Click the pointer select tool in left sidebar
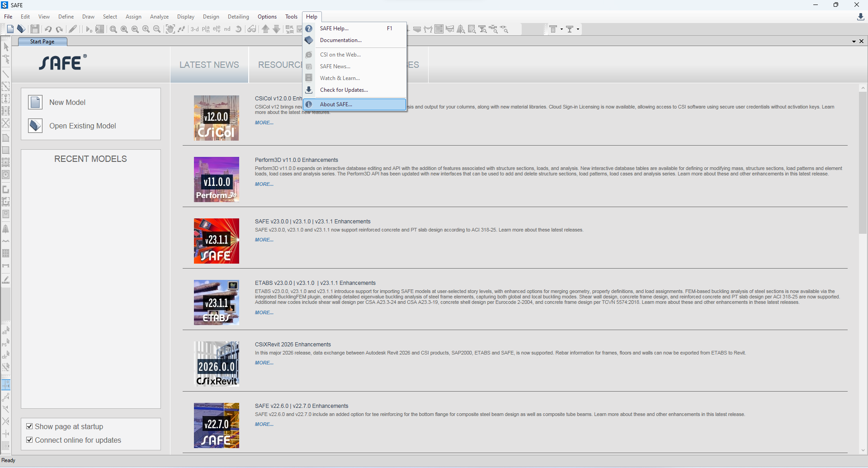Image resolution: width=868 pixels, height=468 pixels. pos(6,47)
